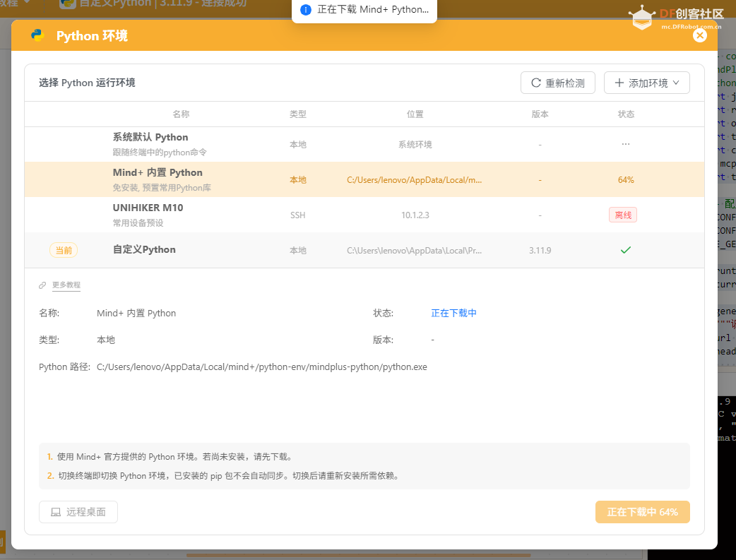
Task: Click the 名称 column header
Action: (181, 114)
